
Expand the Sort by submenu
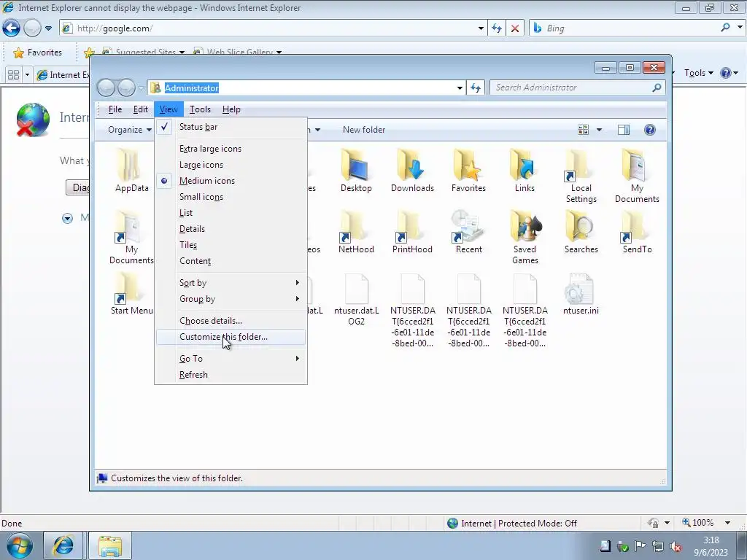[x=230, y=283]
